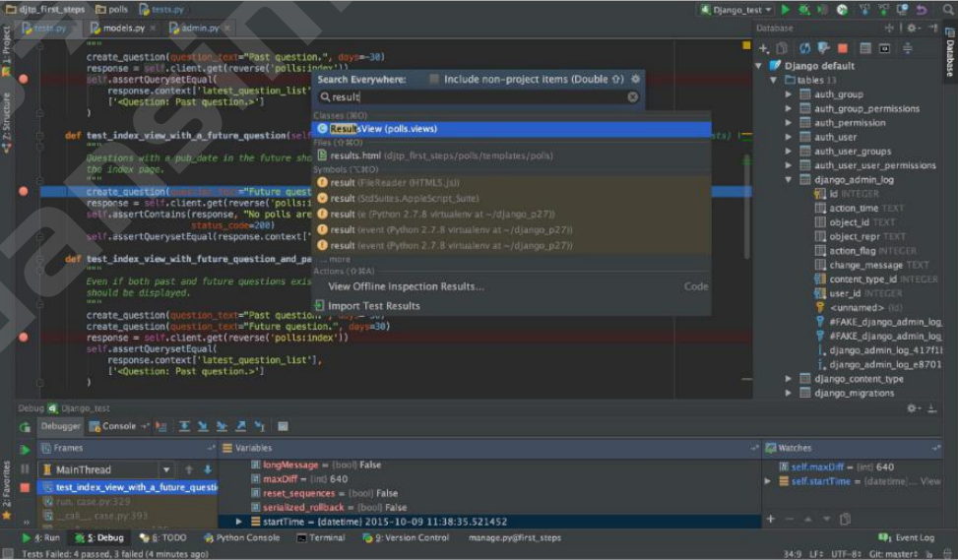Open Debug panel settings gear

(912, 407)
